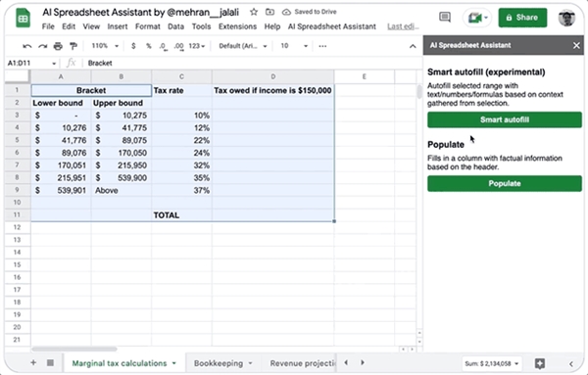This screenshot has width=588, height=375.
Task: Click the undo arrow icon
Action: coord(27,46)
